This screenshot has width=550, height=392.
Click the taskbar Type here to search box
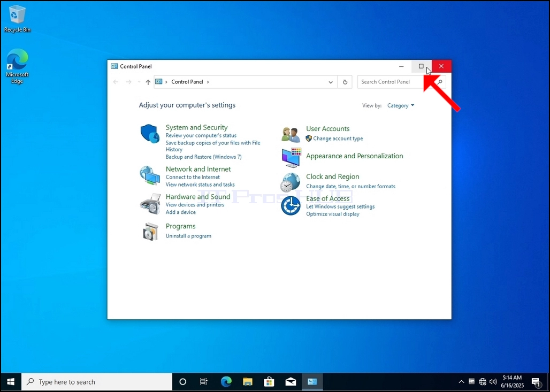tap(97, 381)
